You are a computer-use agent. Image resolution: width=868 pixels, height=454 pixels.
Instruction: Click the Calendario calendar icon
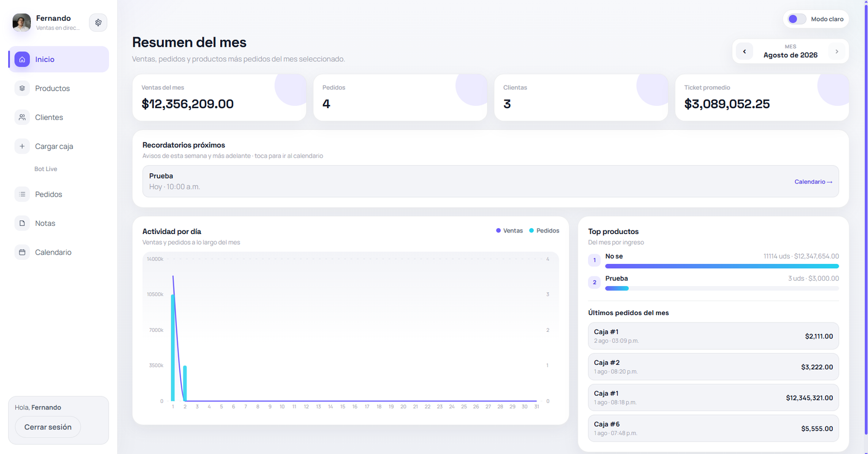(22, 252)
